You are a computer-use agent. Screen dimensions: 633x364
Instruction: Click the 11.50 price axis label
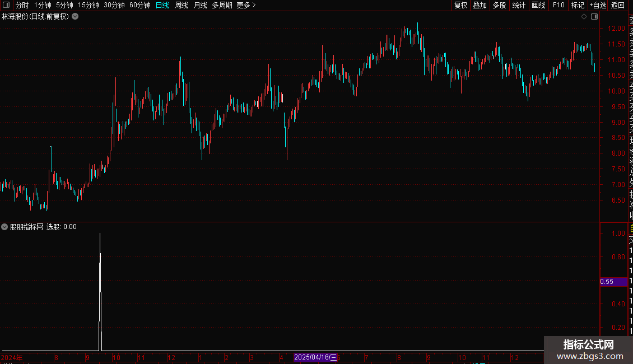(616, 44)
